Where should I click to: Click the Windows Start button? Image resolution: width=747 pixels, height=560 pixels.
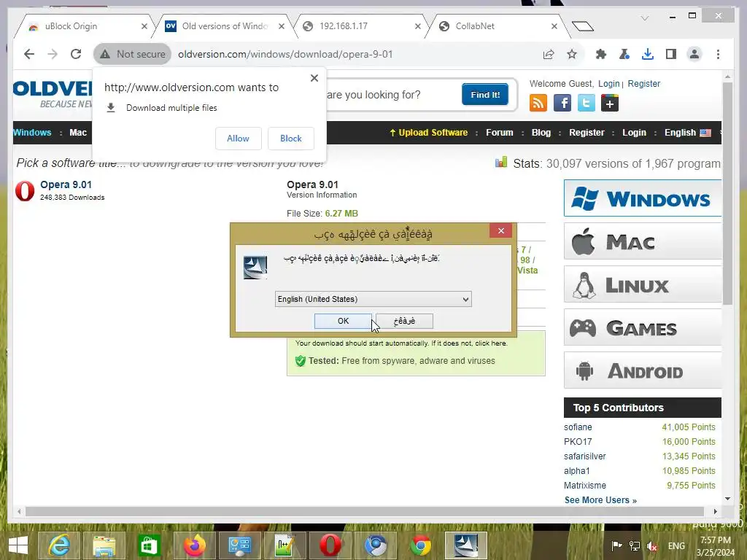pyautogui.click(x=18, y=545)
